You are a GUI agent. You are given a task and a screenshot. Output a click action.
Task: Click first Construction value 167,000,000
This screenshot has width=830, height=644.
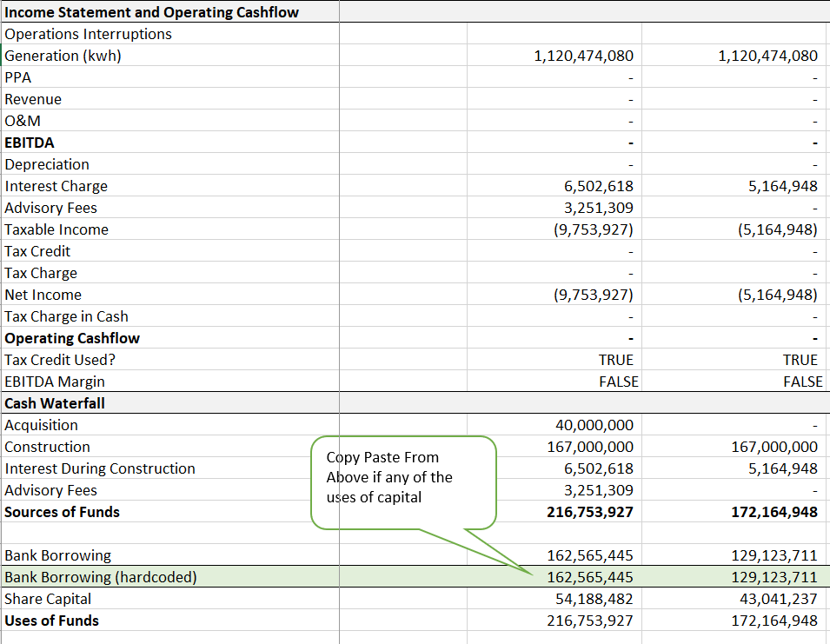tap(589, 447)
